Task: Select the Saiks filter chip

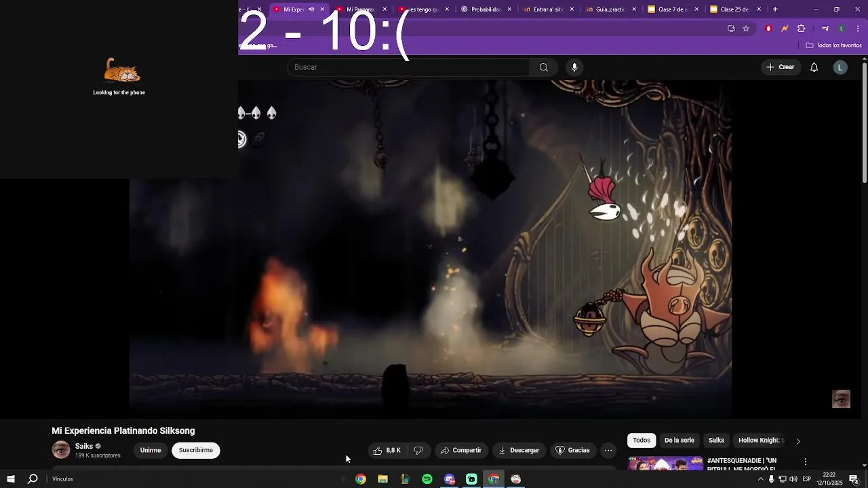Action: coord(717,441)
